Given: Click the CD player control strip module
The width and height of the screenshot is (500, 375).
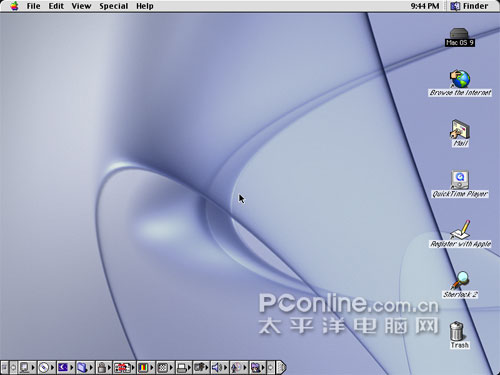Looking at the screenshot, I should 46,367.
